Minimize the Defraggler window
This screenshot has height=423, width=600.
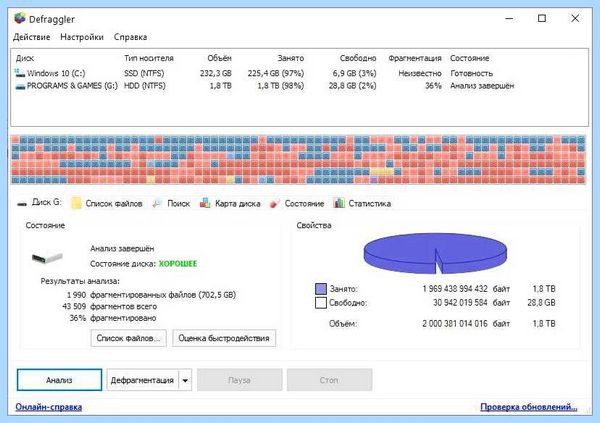point(509,18)
